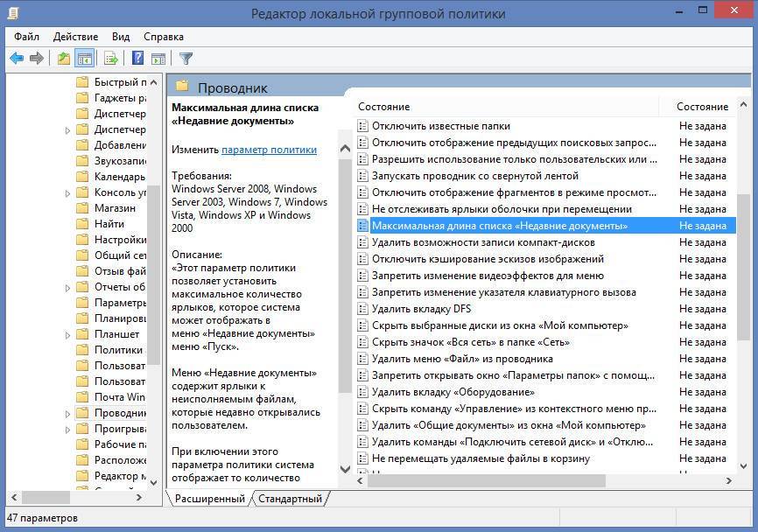Click the 'параметр политики' link
Viewport: 758px width, 532px height.
tap(269, 150)
